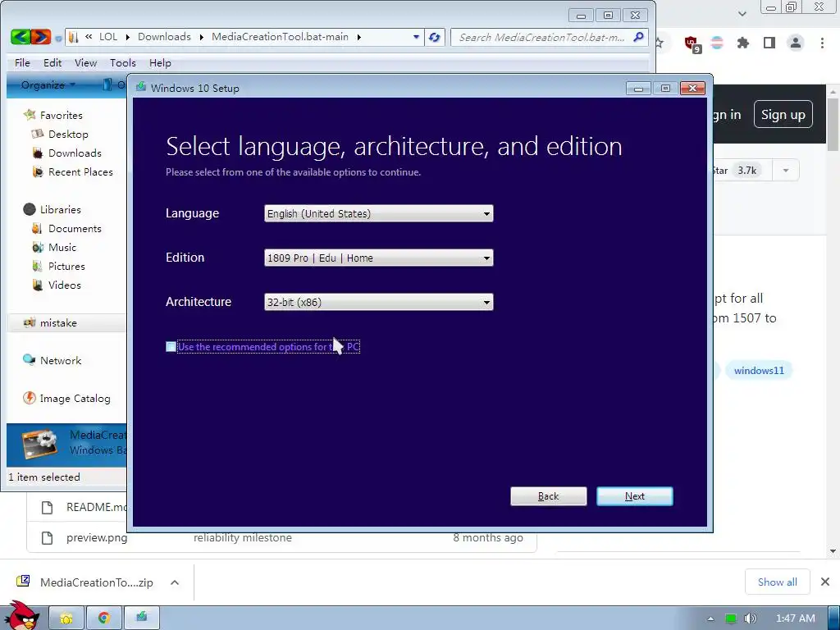Open the Edition dropdown
This screenshot has height=630, width=840.
tap(379, 258)
